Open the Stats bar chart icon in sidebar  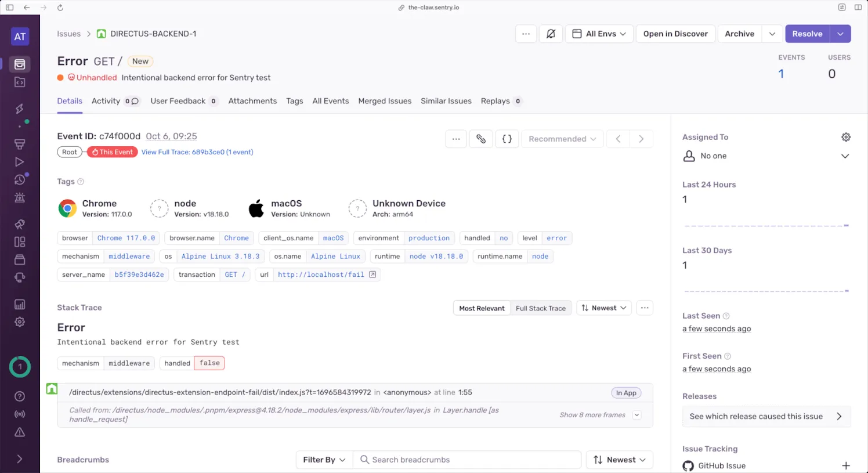[x=20, y=304]
